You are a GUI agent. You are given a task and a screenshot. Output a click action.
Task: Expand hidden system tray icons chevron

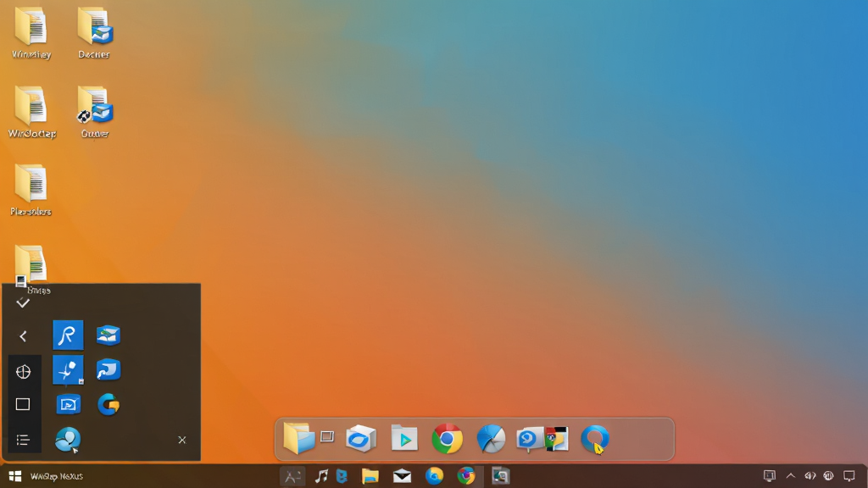click(791, 476)
